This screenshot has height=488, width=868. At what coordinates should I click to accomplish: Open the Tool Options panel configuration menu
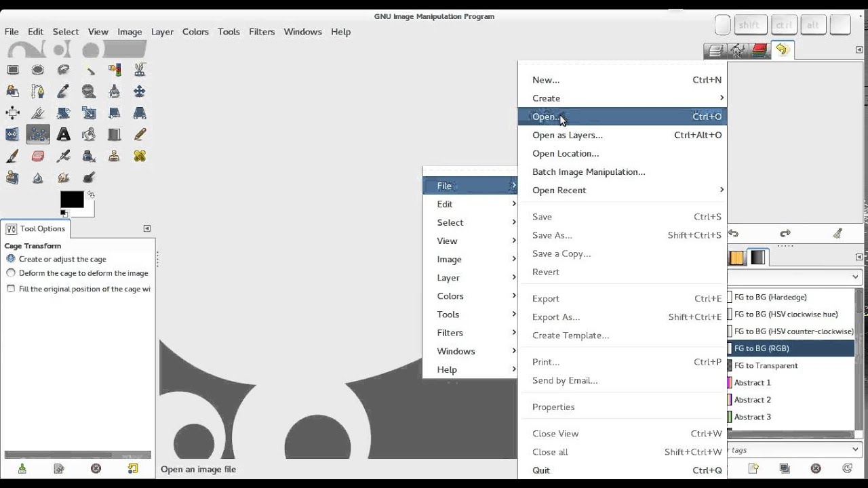[x=147, y=228]
